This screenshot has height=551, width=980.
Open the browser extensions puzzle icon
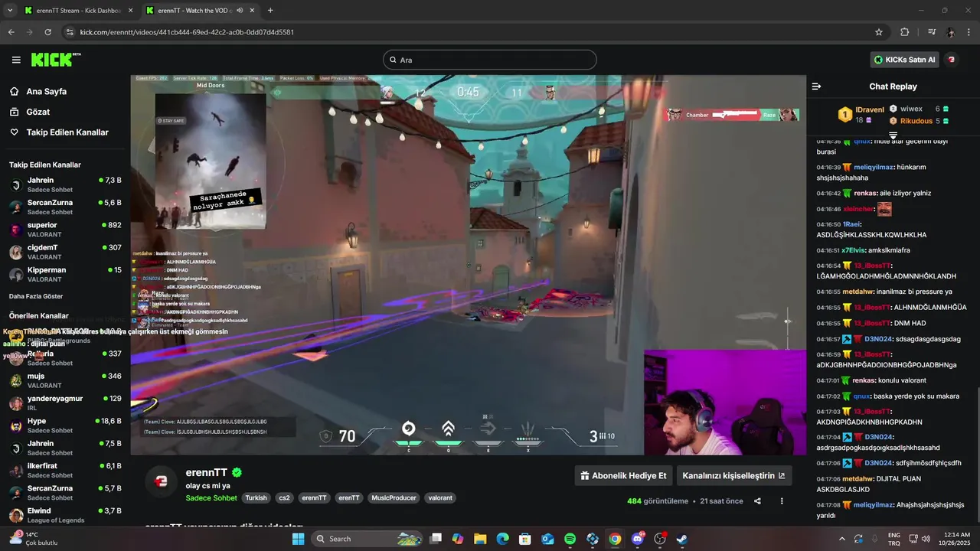click(904, 32)
